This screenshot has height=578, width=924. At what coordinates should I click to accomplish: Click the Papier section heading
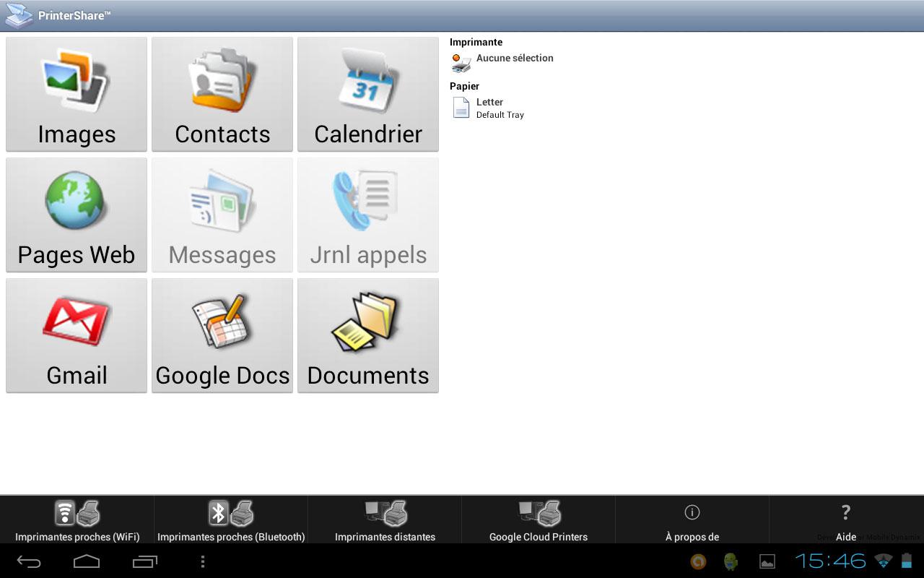point(464,86)
